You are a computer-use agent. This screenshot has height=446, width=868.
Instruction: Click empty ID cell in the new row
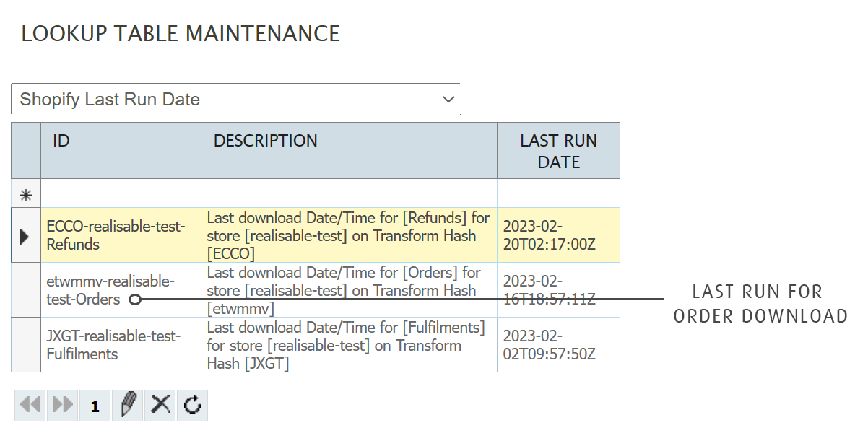pos(121,193)
